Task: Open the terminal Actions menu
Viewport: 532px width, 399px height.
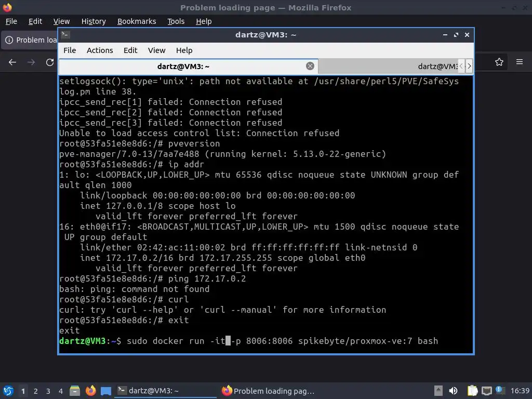Action: click(100, 50)
